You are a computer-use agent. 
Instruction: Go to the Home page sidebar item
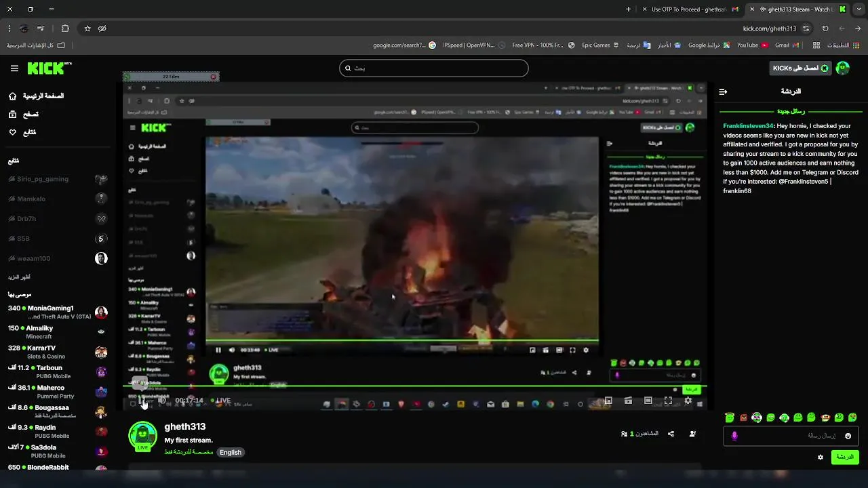point(36,96)
